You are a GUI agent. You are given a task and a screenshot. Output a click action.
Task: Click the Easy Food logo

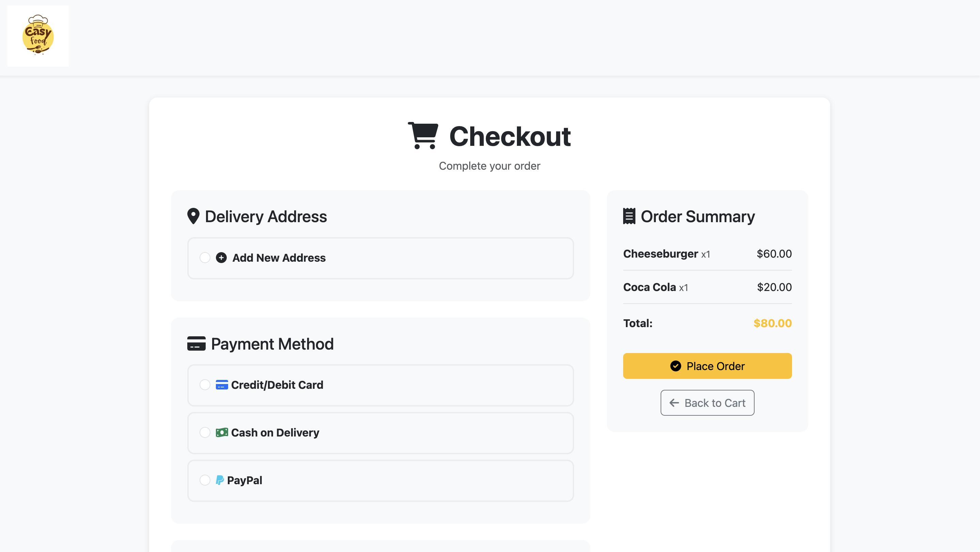38,36
